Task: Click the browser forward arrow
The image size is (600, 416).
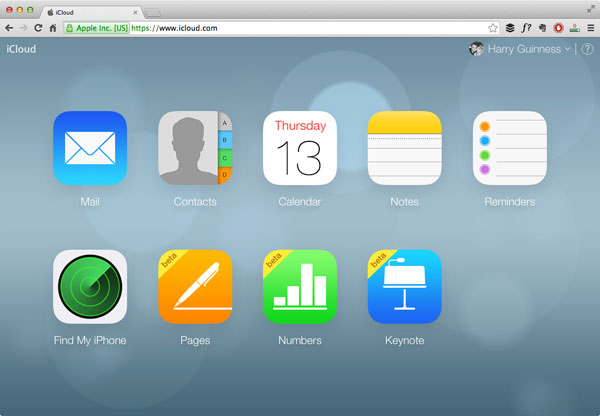Action: pos(23,28)
